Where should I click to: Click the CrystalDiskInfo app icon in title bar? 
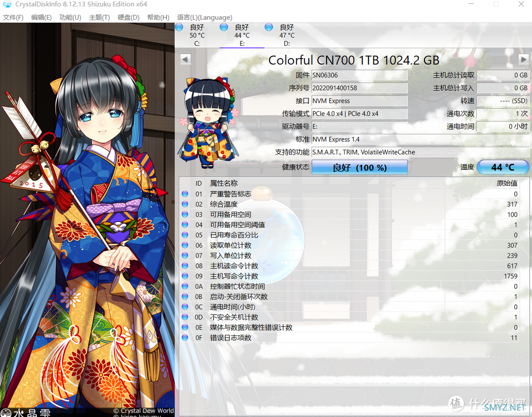click(x=7, y=4)
